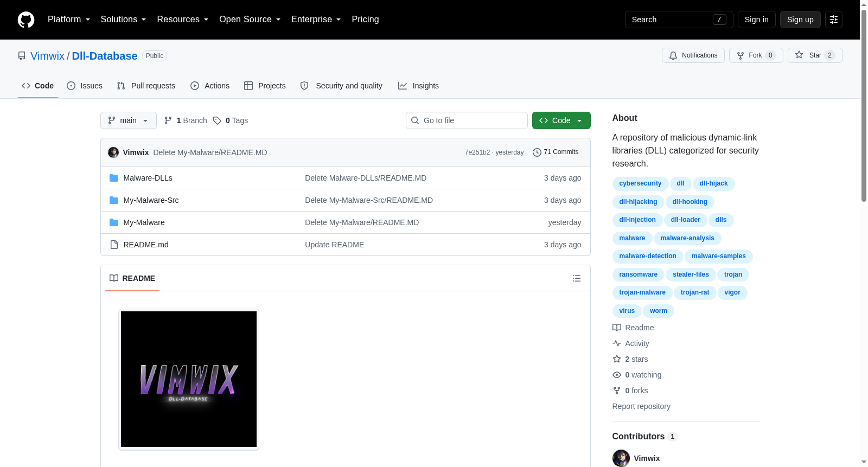Select the trojan-rat topic tag
Viewport: 868px width, 467px height.
click(695, 292)
